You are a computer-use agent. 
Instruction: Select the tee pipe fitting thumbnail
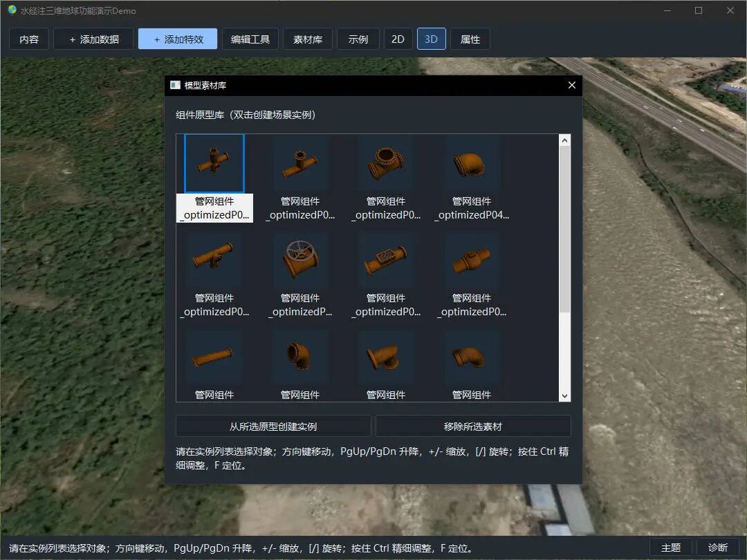[300, 163]
